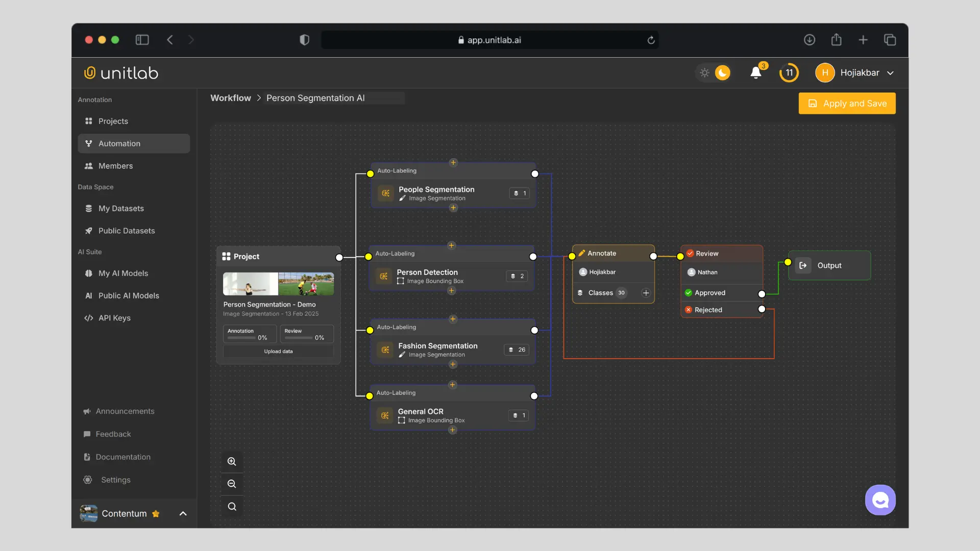Click the Output node exit icon
This screenshot has height=551, width=980.
(x=803, y=265)
